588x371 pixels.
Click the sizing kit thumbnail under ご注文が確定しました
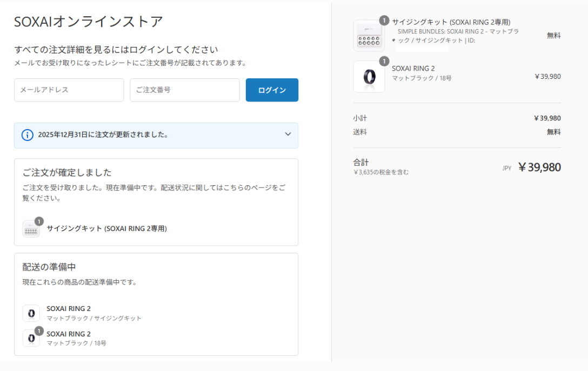[x=31, y=228]
